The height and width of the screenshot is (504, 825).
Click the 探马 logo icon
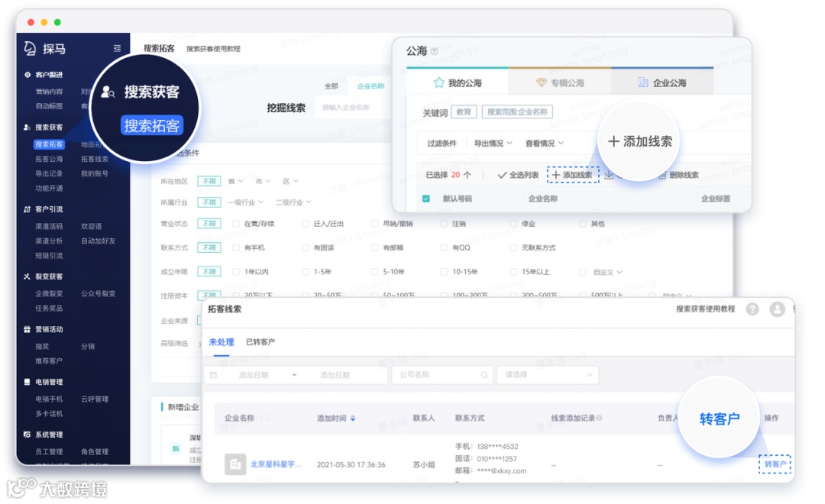coord(31,48)
